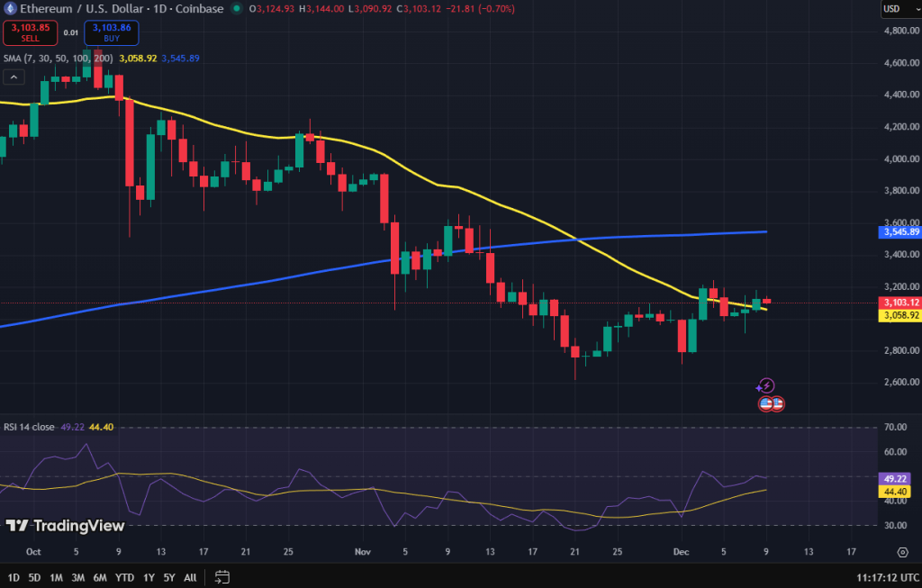Click the Oct label on time axis
The height and width of the screenshot is (588, 922).
33,552
